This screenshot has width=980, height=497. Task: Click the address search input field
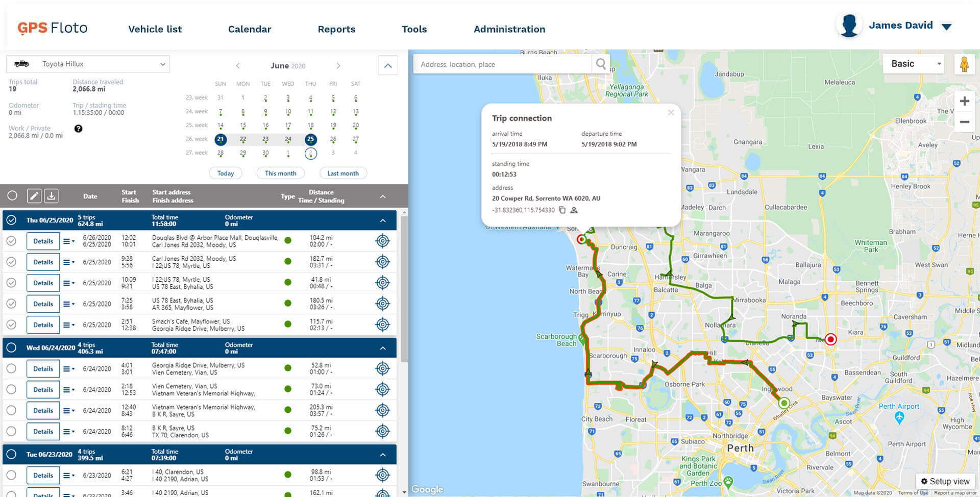pyautogui.click(x=501, y=64)
